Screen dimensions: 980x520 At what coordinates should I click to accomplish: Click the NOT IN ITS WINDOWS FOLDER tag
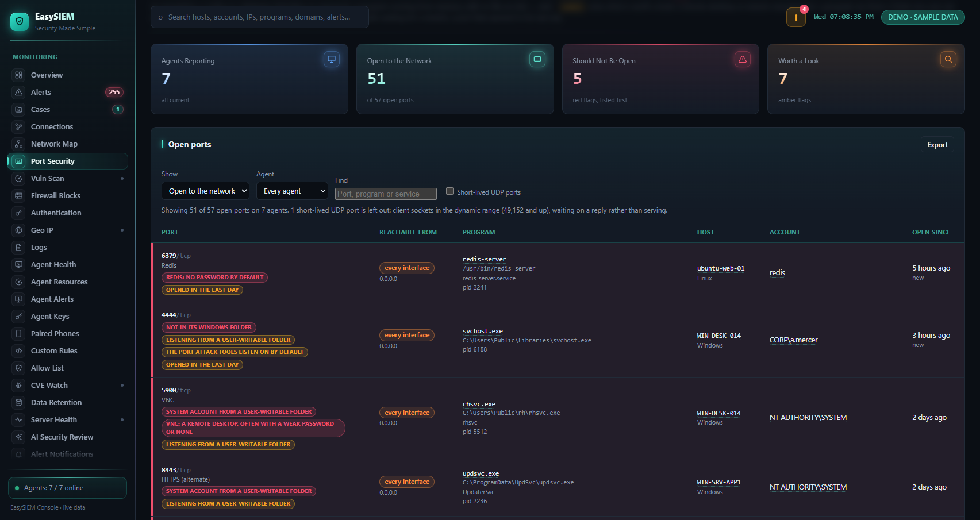click(x=209, y=328)
